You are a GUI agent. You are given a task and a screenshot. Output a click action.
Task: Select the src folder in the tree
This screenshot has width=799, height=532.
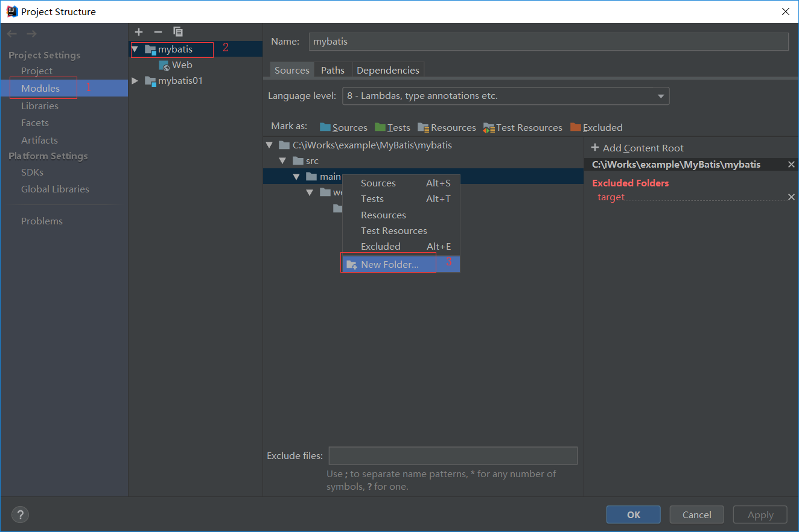(305, 161)
